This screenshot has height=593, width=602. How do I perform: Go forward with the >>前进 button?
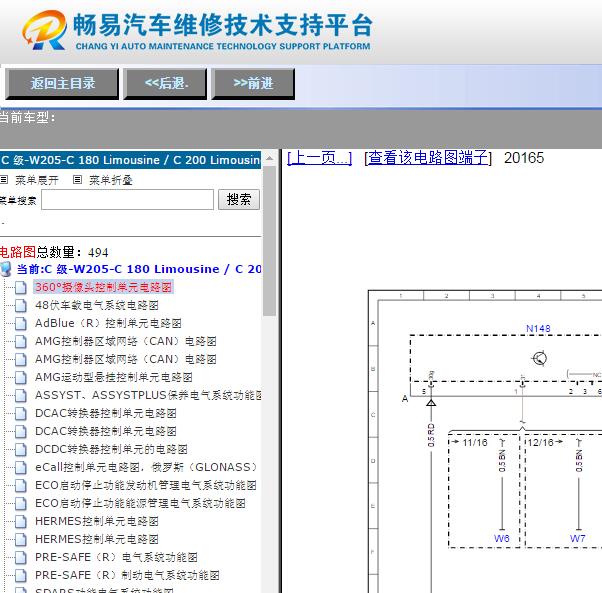[x=253, y=84]
